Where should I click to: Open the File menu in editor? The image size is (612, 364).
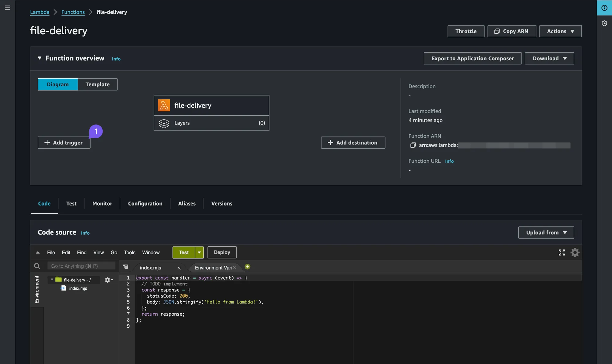coord(51,253)
